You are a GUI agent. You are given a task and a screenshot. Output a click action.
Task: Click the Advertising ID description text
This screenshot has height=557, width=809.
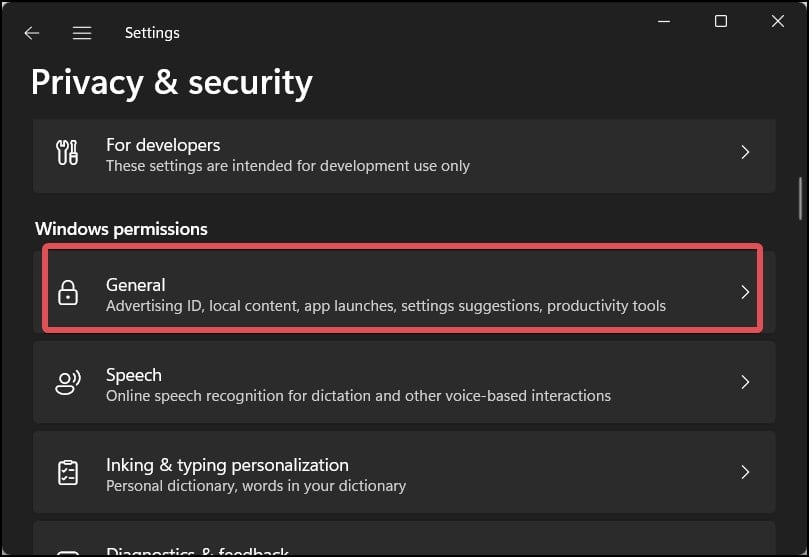[x=385, y=306]
